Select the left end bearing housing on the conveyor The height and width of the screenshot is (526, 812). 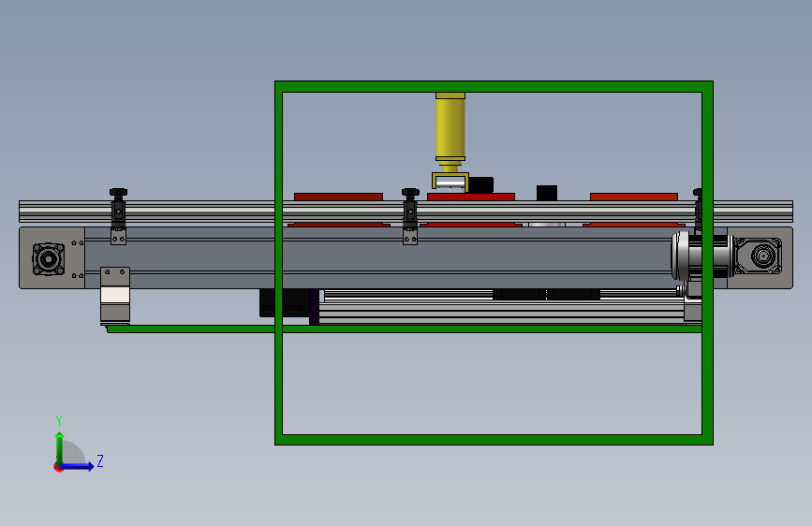(48, 258)
